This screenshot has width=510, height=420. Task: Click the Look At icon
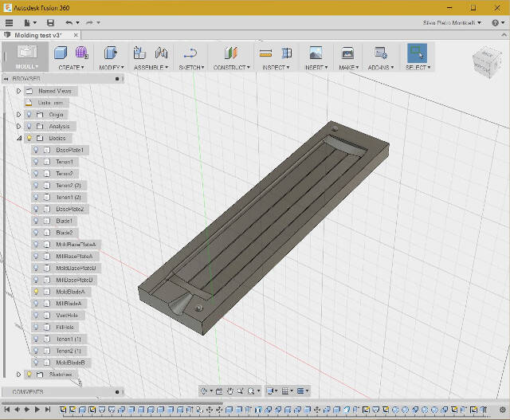pos(219,391)
